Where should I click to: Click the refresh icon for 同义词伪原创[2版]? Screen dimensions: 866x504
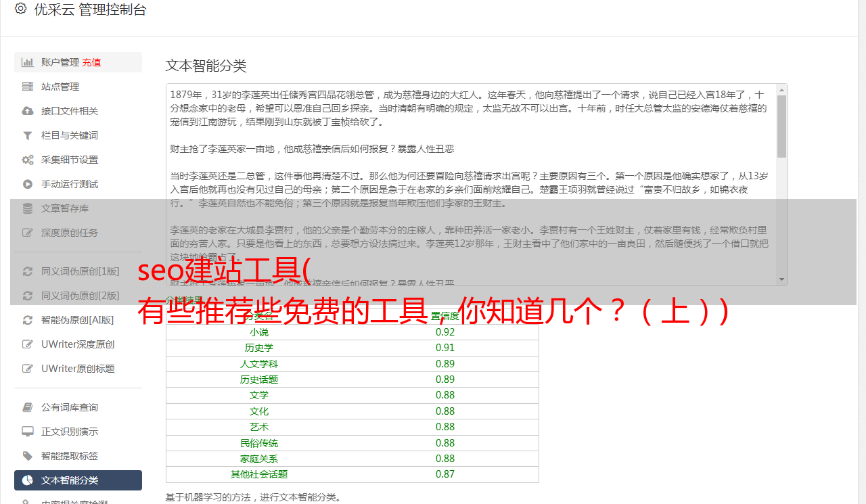click(x=28, y=296)
